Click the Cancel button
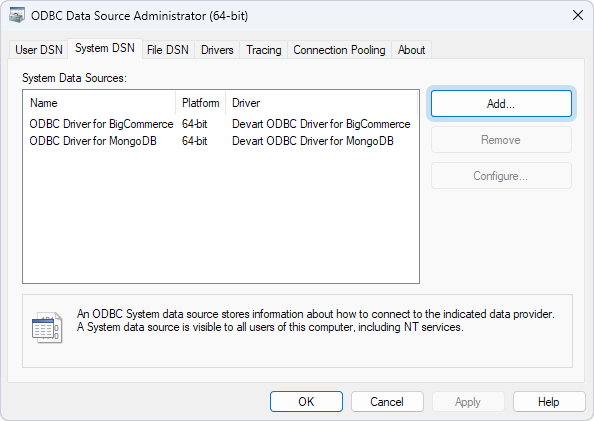The image size is (594, 421). pyautogui.click(x=387, y=402)
